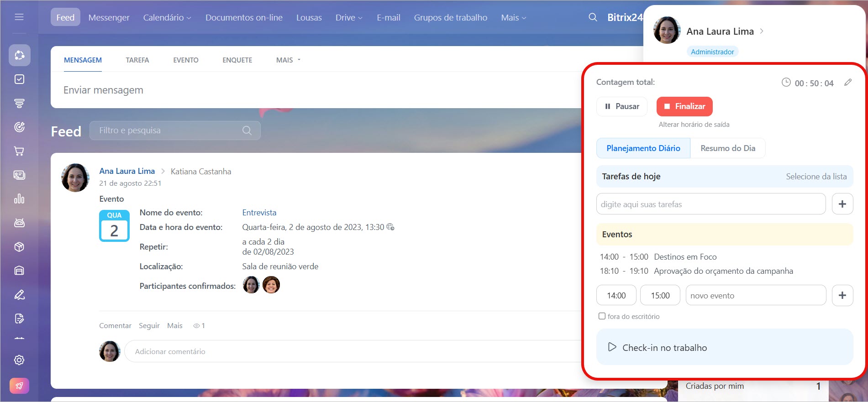Viewport: 868px width, 402px height.
Task: Click the plus button to add task
Action: (x=842, y=204)
